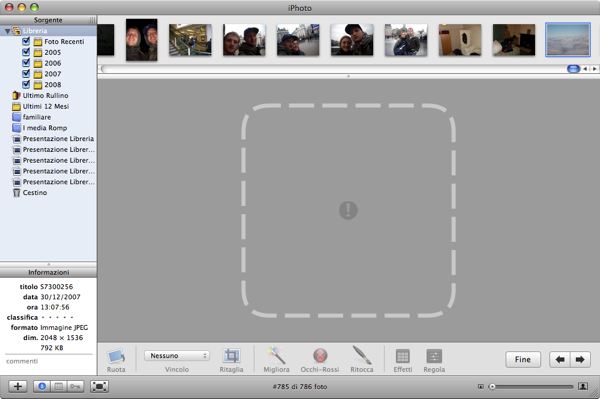
Task: Toggle the Foto Recenti checkbox
Action: [x=26, y=41]
